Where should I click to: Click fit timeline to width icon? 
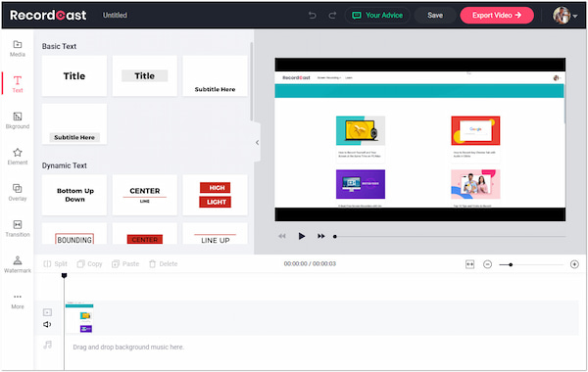tap(469, 264)
